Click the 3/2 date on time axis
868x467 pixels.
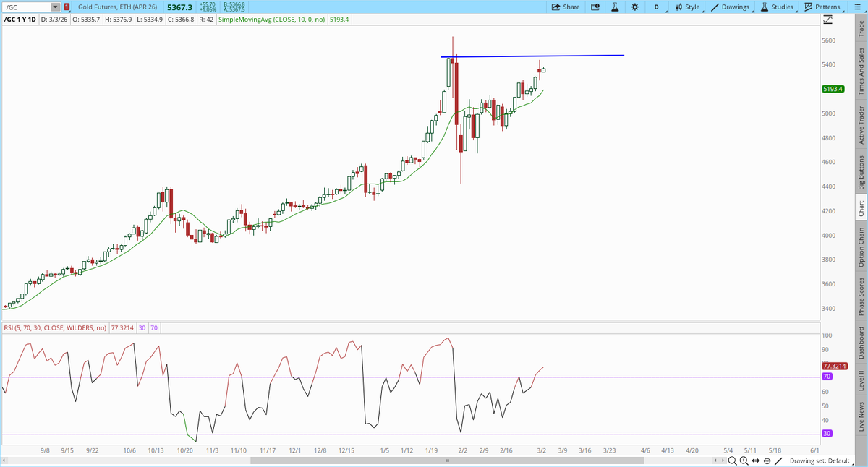541,450
